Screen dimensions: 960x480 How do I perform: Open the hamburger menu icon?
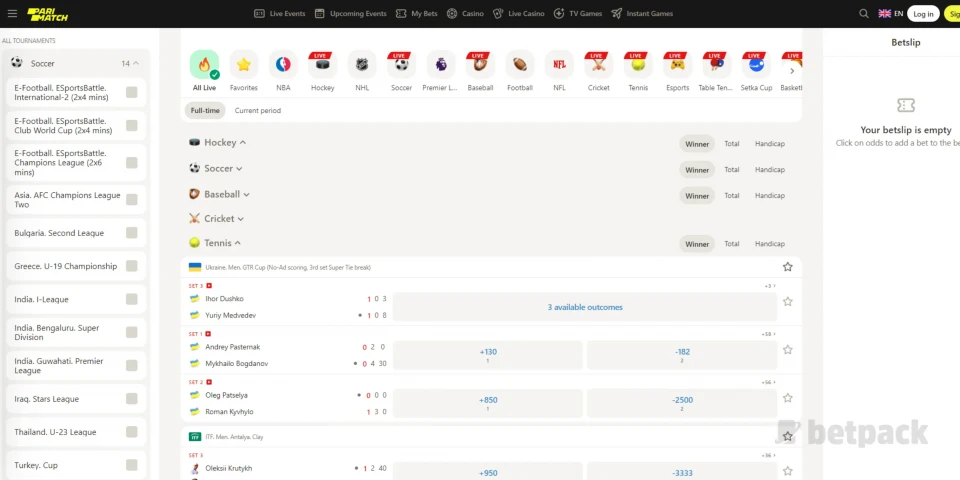pyautogui.click(x=12, y=13)
